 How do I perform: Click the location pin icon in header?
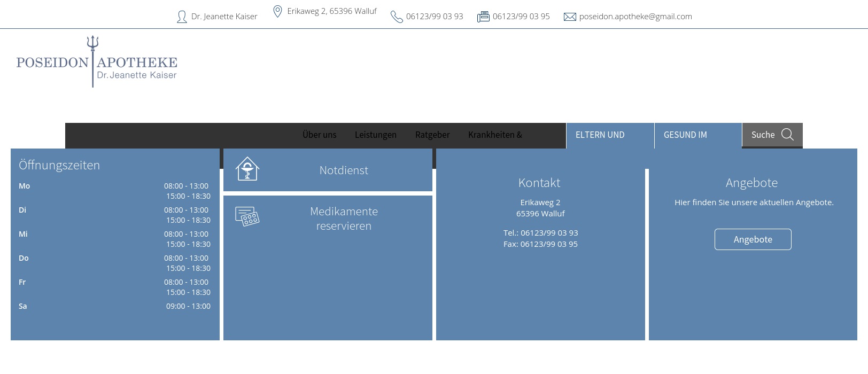pyautogui.click(x=277, y=12)
